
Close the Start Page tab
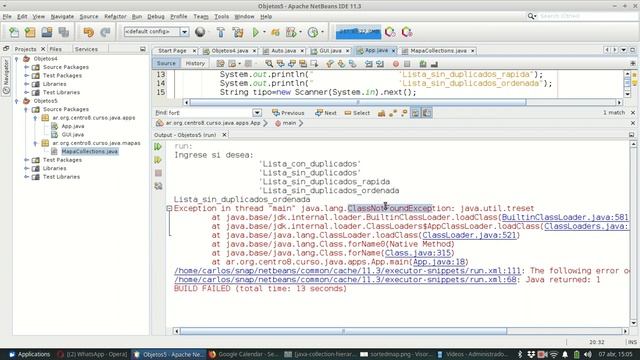tap(194, 51)
